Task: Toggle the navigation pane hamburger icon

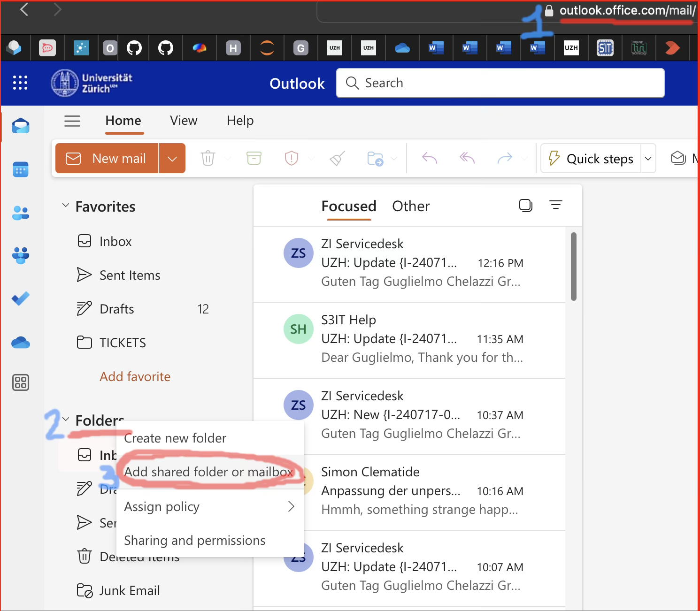Action: [72, 121]
